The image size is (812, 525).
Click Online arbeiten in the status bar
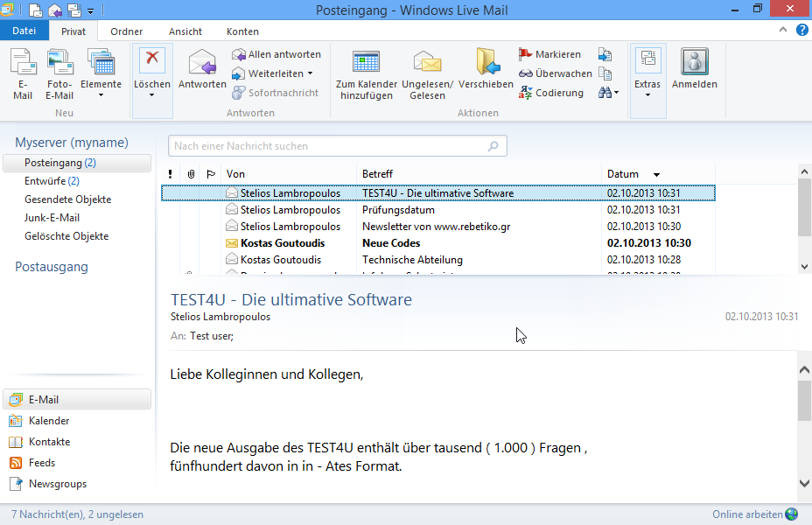tap(748, 514)
